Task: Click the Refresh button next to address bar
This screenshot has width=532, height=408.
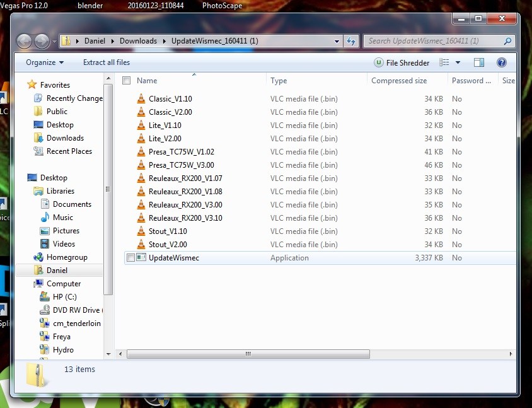Action: click(x=351, y=42)
